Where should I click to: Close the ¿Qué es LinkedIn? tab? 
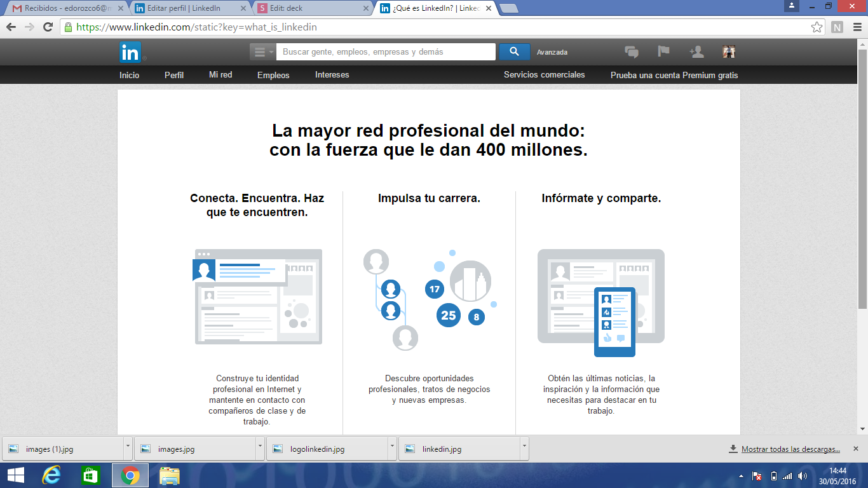coord(488,9)
